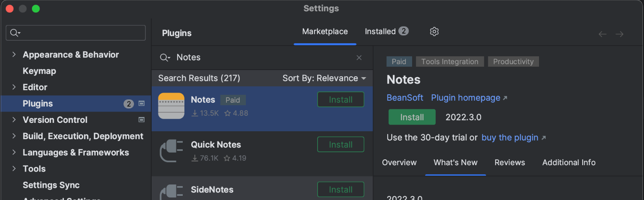
Task: Click the Notes plugin yellow notepad icon
Action: pyautogui.click(x=171, y=106)
